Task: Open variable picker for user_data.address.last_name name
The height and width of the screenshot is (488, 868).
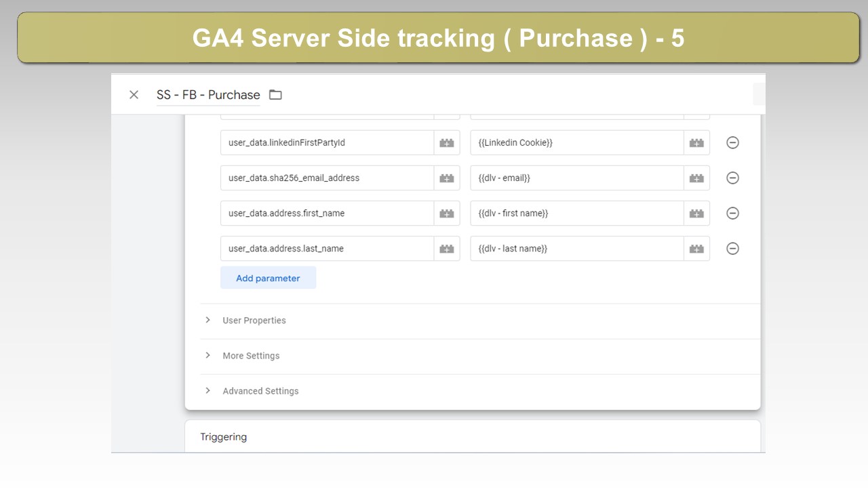Action: pos(447,249)
